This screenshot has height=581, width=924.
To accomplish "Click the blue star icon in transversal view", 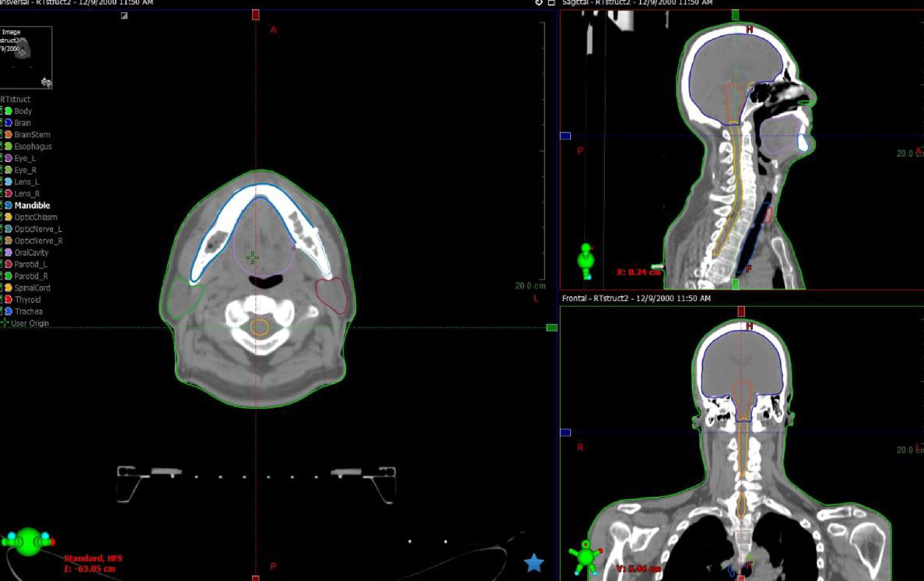I will pos(534,563).
